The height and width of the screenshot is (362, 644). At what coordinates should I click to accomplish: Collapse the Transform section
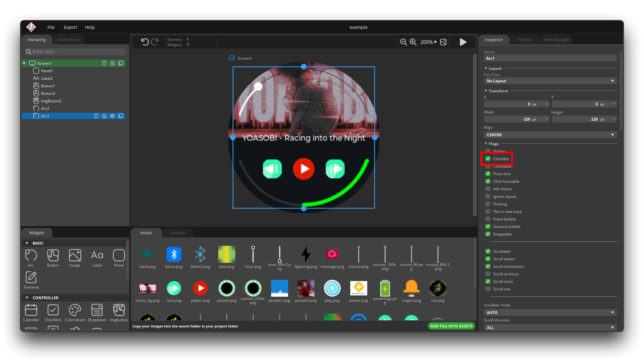[x=486, y=91]
